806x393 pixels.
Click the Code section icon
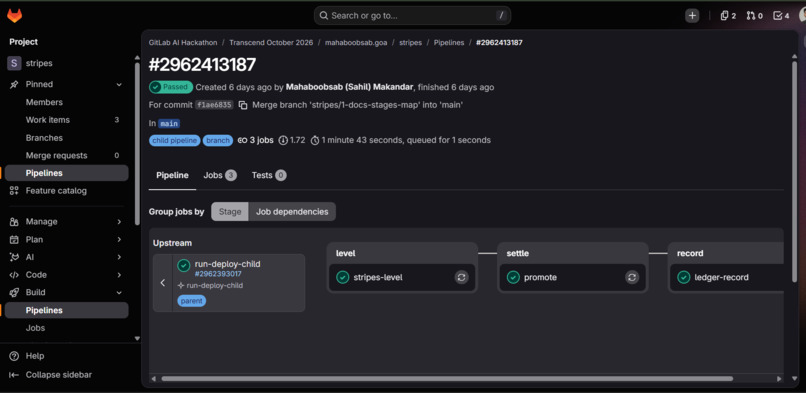pos(14,275)
